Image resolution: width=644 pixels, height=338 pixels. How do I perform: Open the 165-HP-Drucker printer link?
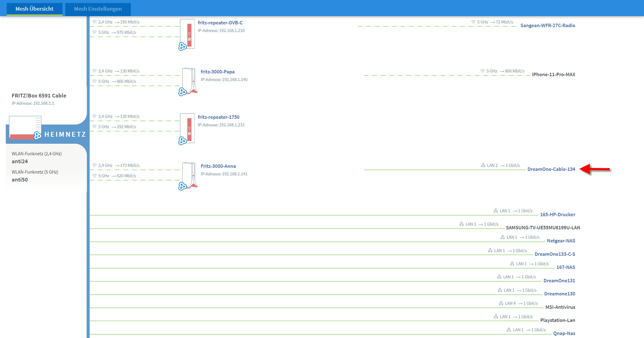point(557,214)
